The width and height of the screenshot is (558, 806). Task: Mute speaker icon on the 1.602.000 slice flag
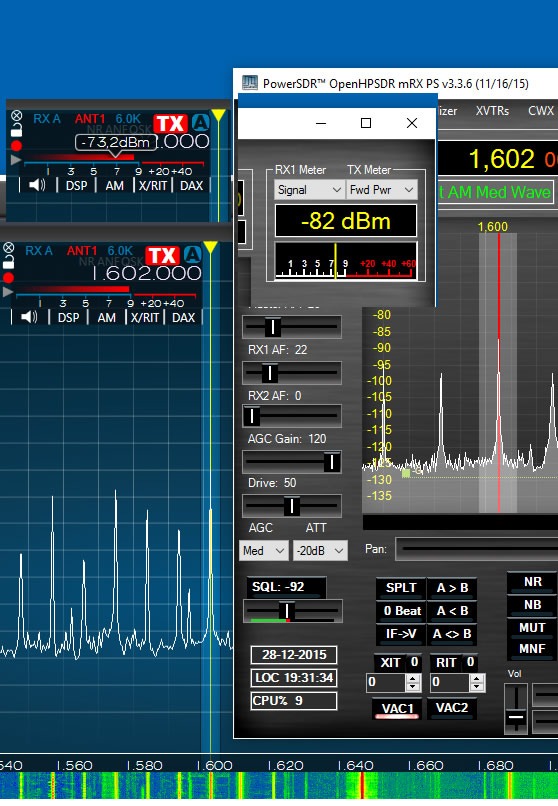pos(29,317)
